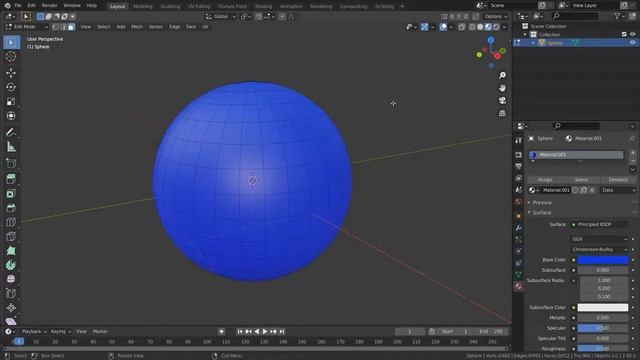The image size is (640, 360).
Task: Click the Assign material button
Action: [x=544, y=180]
